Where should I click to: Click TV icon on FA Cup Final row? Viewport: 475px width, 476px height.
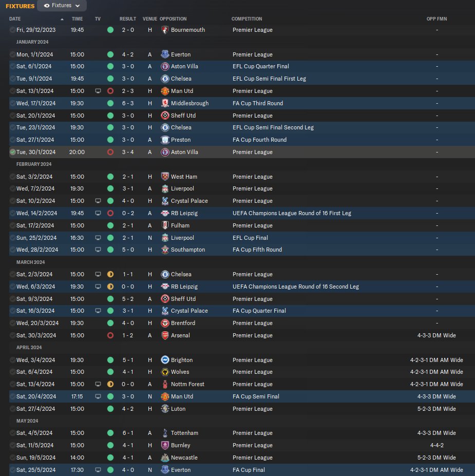tap(98, 470)
